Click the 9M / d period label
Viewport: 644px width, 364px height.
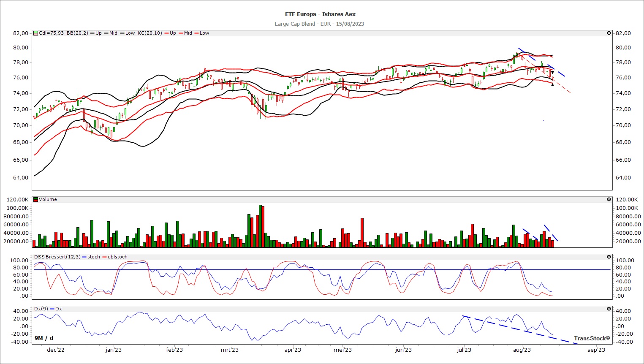[x=44, y=338]
